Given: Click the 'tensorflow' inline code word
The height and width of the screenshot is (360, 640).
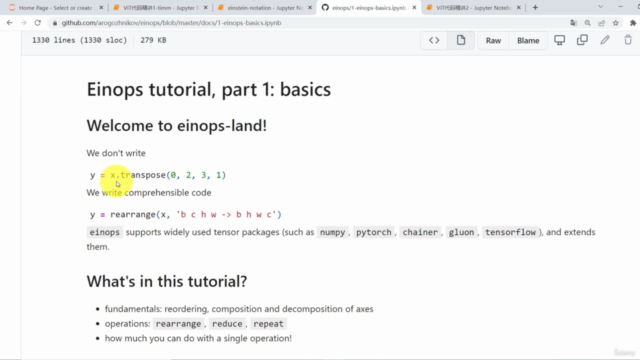Looking at the screenshot, I should coord(510,232).
